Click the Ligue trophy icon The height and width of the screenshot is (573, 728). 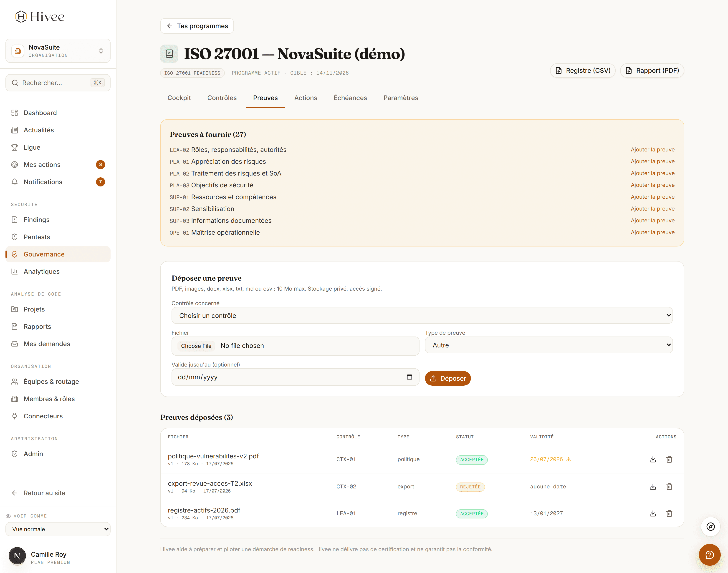click(x=14, y=147)
